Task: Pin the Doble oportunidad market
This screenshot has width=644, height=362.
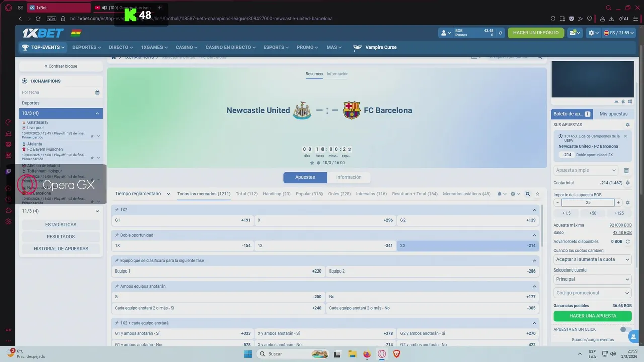Action: pos(117,235)
